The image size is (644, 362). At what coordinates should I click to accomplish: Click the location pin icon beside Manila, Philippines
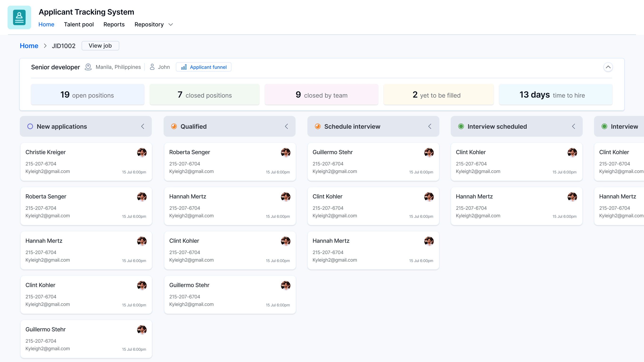(x=88, y=67)
